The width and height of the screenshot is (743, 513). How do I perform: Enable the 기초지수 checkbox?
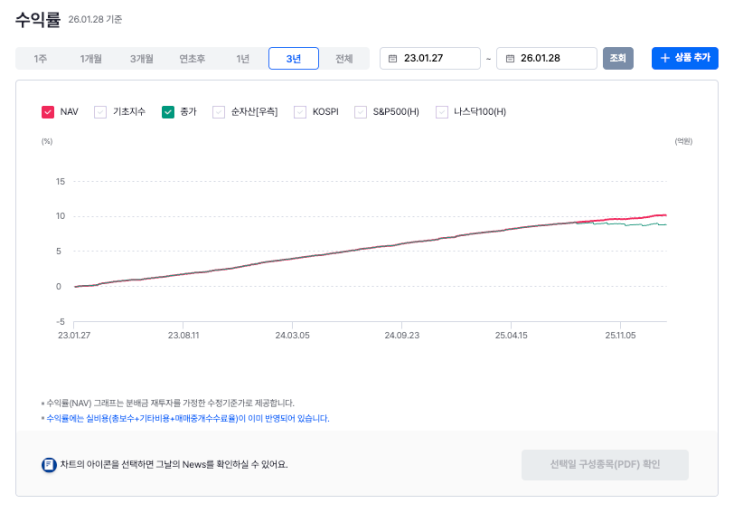[100, 112]
